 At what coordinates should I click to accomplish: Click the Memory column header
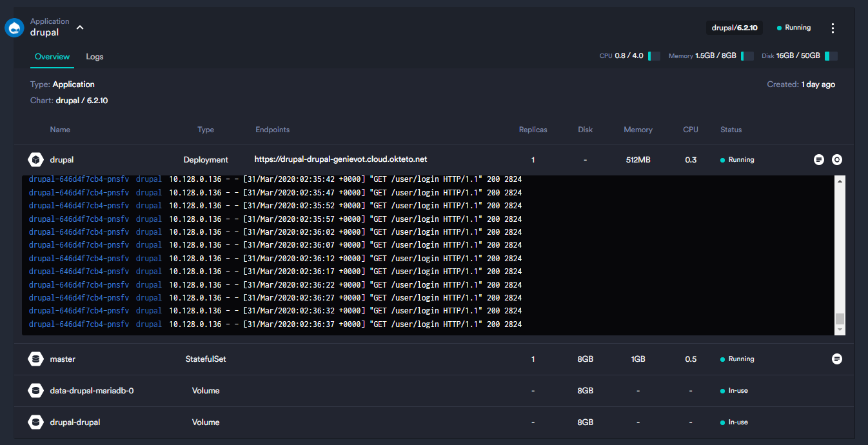pos(638,130)
